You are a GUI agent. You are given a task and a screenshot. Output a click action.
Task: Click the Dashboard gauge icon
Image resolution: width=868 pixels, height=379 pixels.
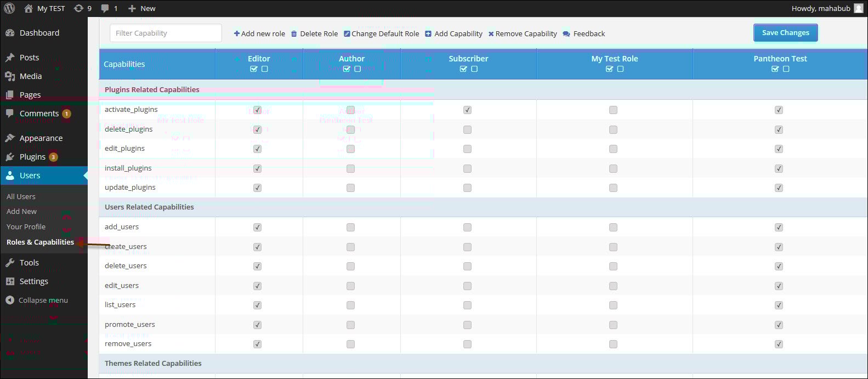tap(10, 33)
